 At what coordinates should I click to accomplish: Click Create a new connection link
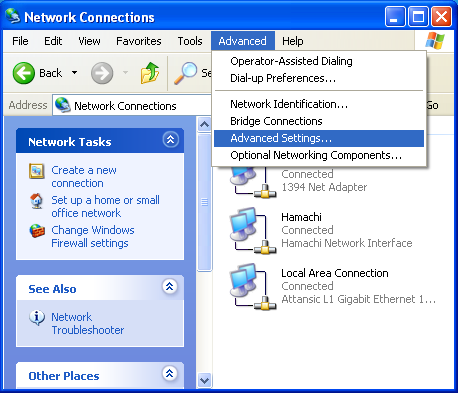tap(84, 177)
